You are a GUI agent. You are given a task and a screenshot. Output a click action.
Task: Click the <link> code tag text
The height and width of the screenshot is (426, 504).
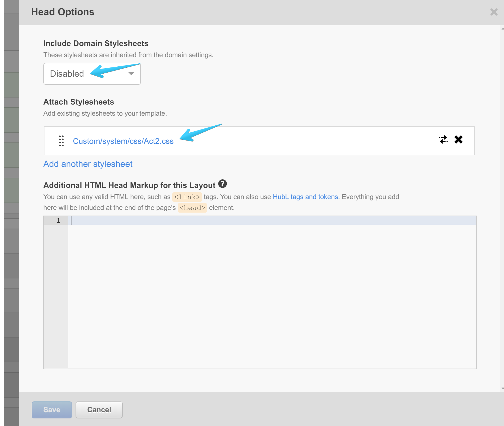(x=187, y=197)
